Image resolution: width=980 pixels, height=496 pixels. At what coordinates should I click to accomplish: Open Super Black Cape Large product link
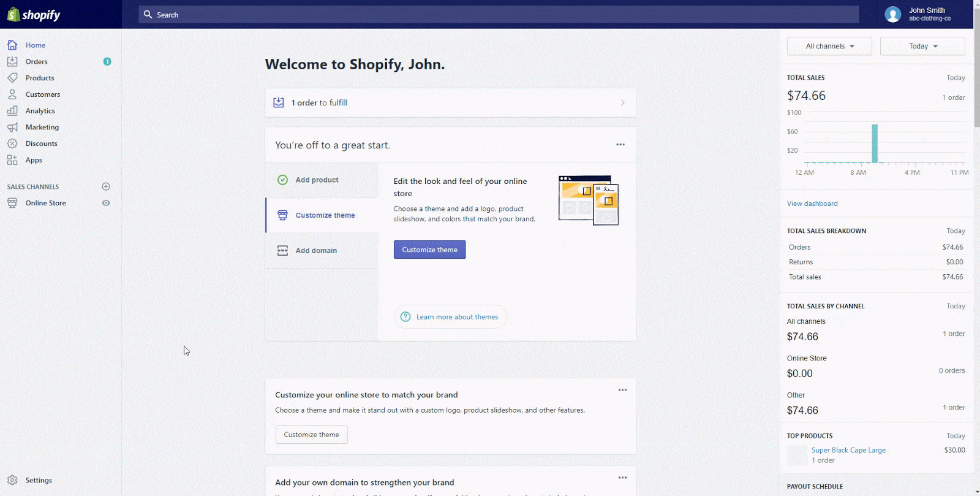click(848, 450)
